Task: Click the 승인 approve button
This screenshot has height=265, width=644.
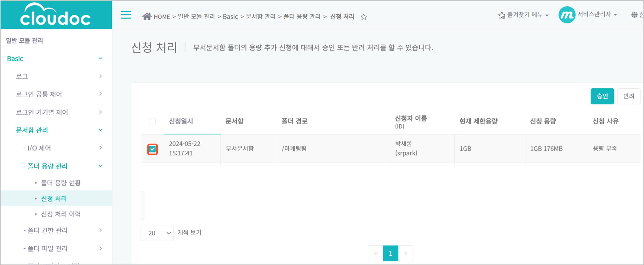Action: [602, 96]
